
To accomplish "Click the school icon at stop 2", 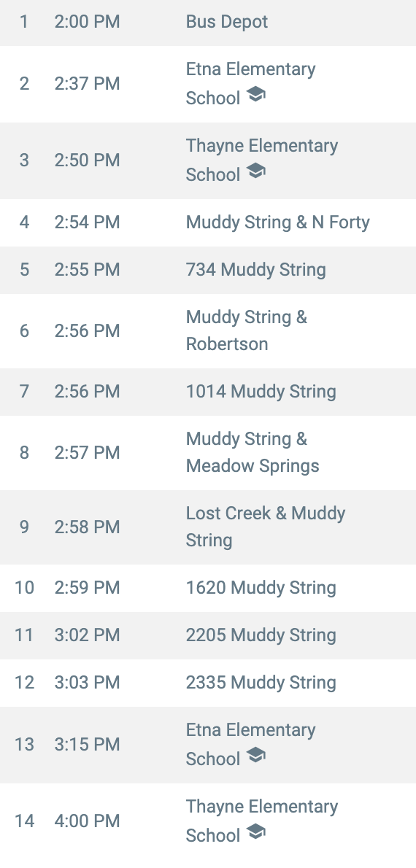I will 255,95.
